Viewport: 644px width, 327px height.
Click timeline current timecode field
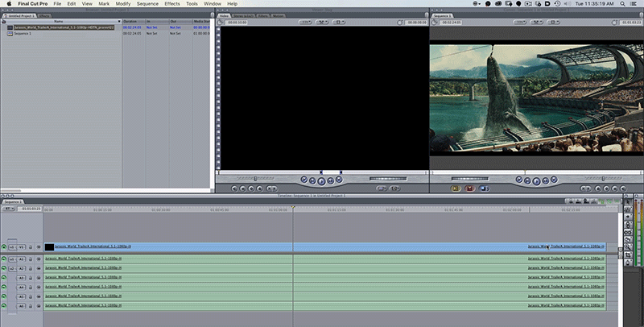point(31,209)
